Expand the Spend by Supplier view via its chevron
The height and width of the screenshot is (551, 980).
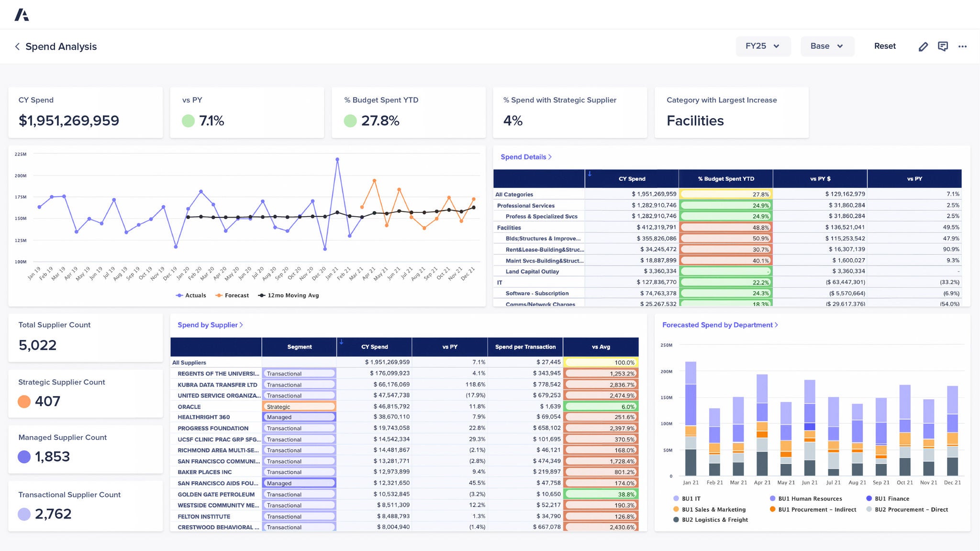point(241,325)
